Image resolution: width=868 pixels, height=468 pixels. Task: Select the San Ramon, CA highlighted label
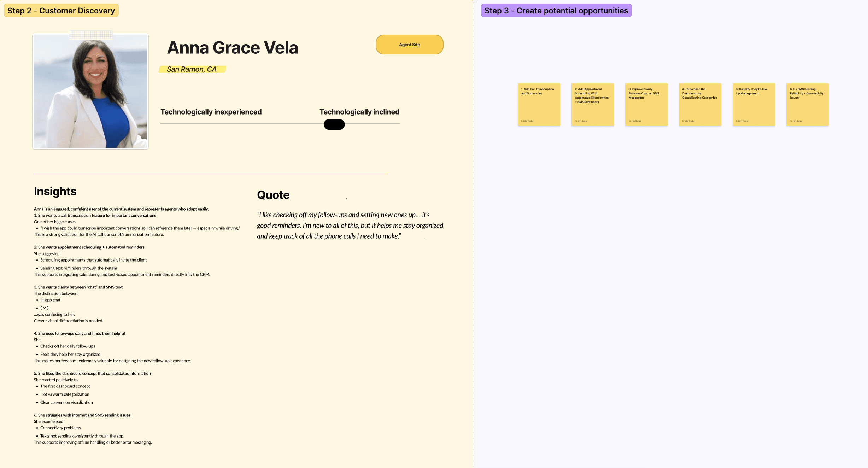pos(192,69)
